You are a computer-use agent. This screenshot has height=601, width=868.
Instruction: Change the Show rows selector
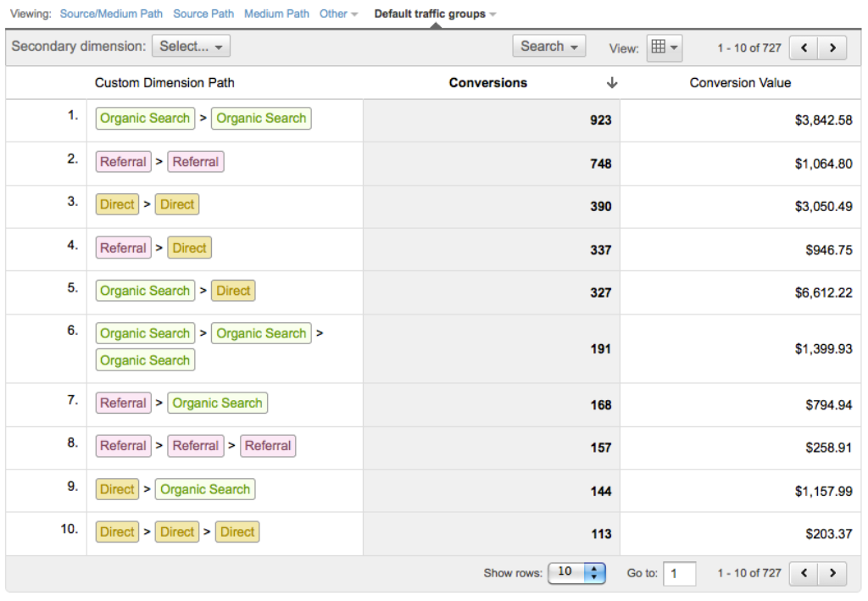click(x=576, y=572)
